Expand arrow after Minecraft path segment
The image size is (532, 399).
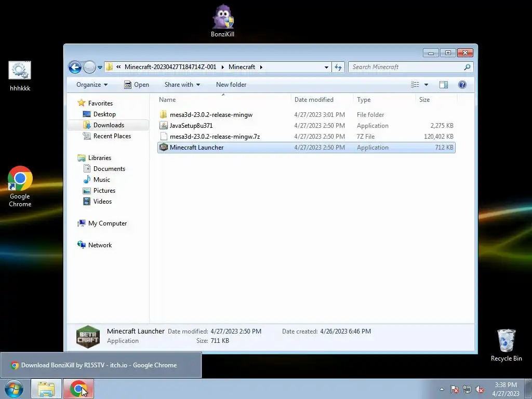261,67
